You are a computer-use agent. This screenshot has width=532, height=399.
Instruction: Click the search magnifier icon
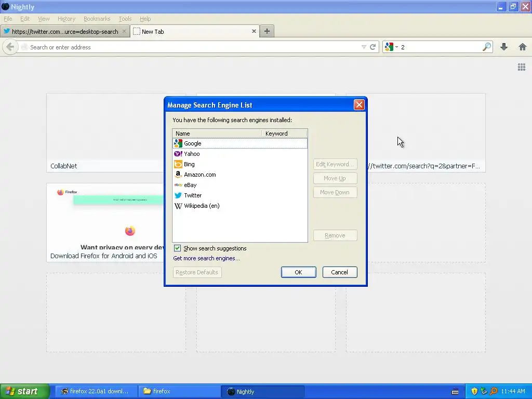pyautogui.click(x=487, y=47)
